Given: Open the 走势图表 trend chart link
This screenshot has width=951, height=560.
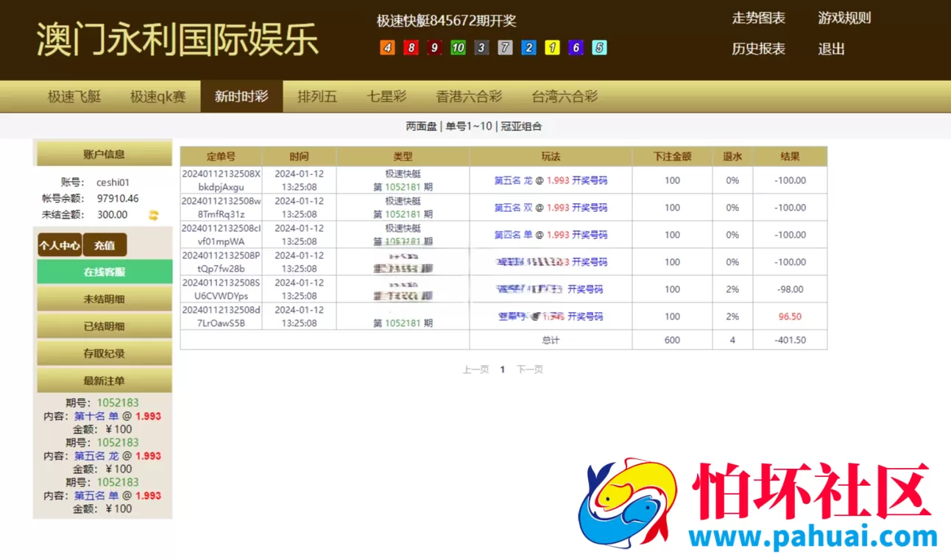Looking at the screenshot, I should [758, 18].
